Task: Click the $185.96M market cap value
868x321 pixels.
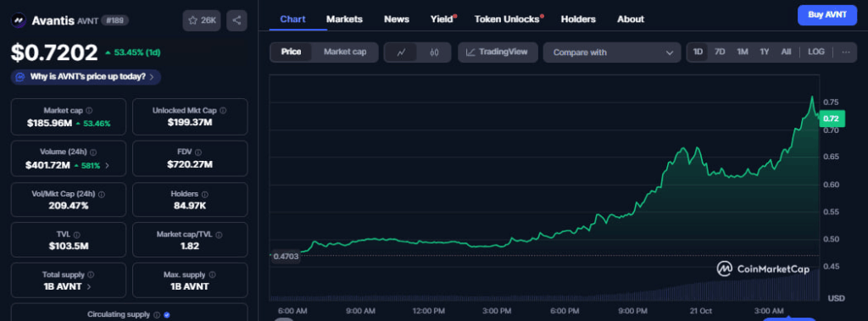Action: 49,123
